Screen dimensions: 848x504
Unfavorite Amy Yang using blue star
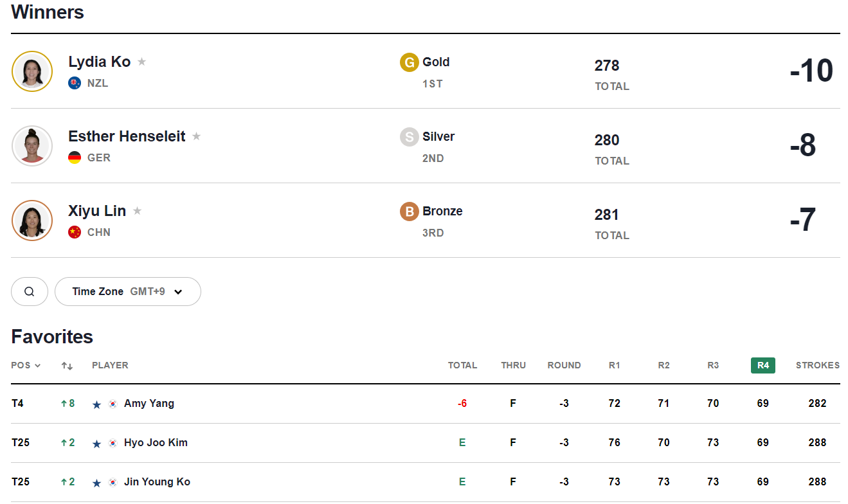click(x=96, y=404)
